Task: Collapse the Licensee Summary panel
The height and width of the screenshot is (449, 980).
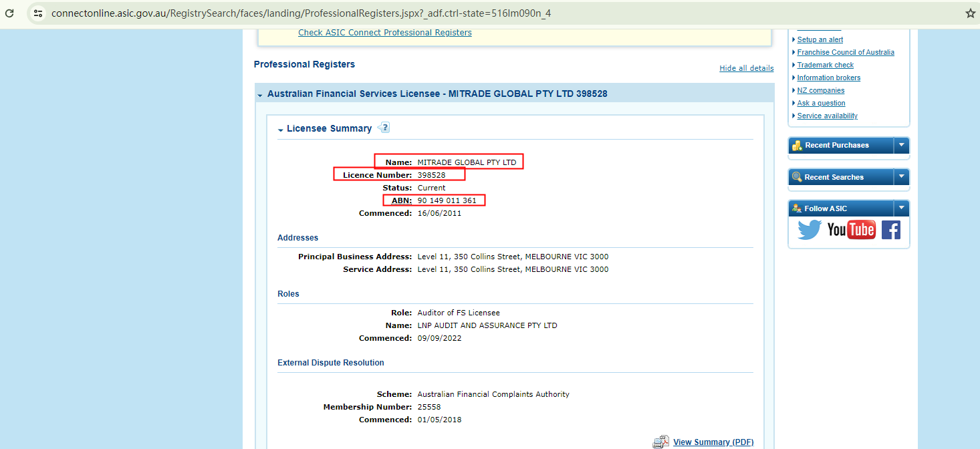Action: (x=281, y=130)
